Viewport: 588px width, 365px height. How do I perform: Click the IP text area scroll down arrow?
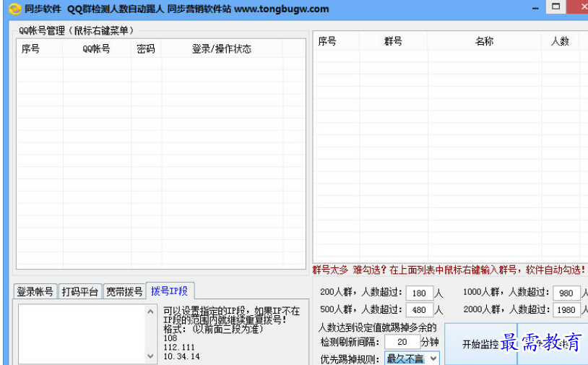coord(150,356)
